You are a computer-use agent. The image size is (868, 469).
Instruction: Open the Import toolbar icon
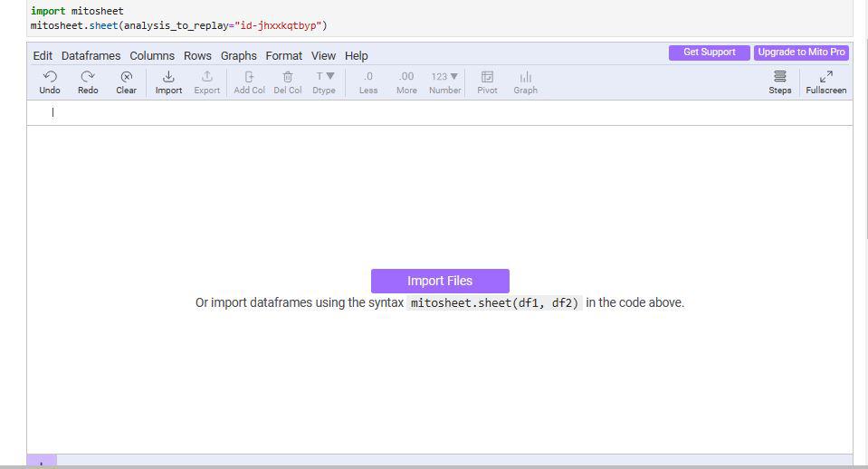[x=168, y=82]
